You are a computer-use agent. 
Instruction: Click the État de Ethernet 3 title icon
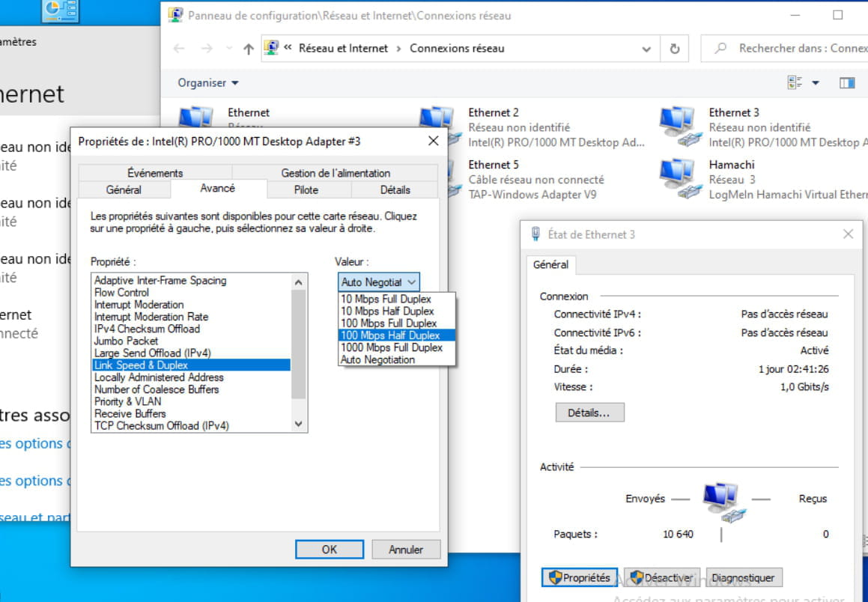(x=535, y=234)
